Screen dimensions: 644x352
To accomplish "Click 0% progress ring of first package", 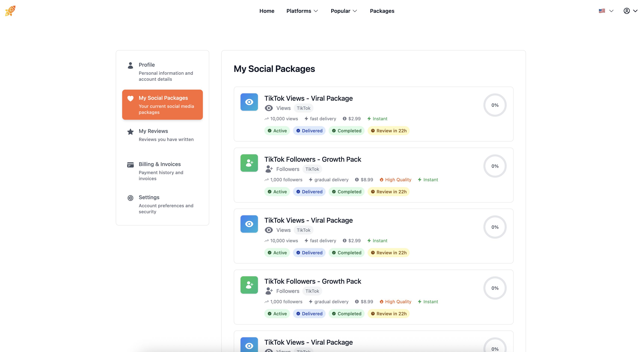I will point(495,105).
